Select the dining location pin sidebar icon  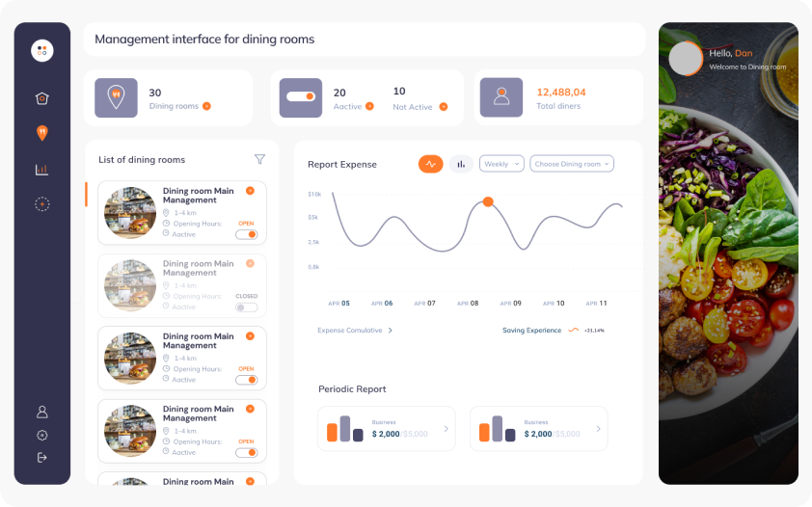(x=41, y=133)
